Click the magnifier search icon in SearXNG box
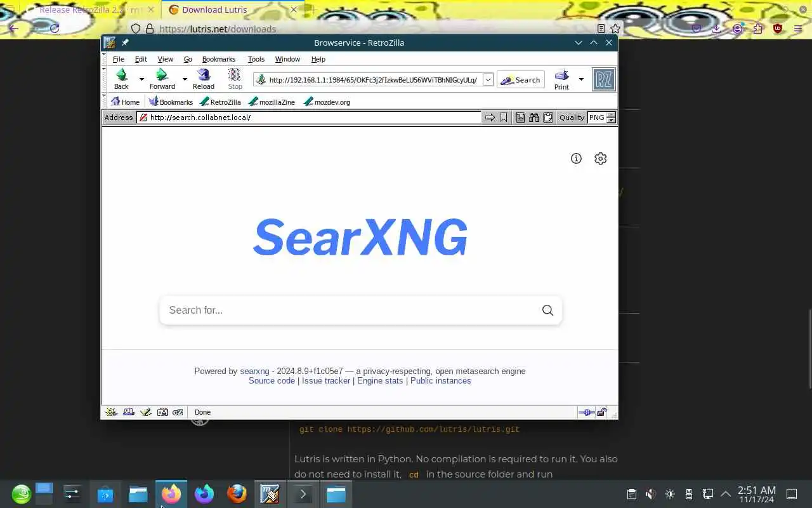812x508 pixels. pyautogui.click(x=547, y=311)
